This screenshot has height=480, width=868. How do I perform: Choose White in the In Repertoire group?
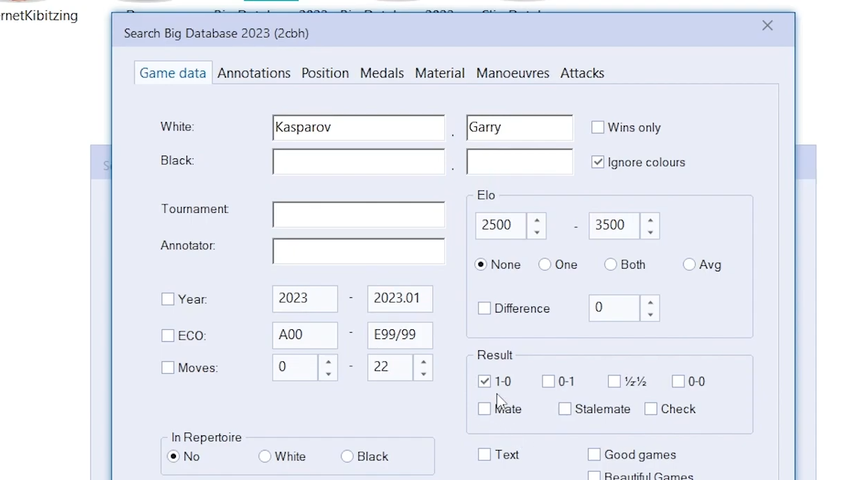[265, 456]
